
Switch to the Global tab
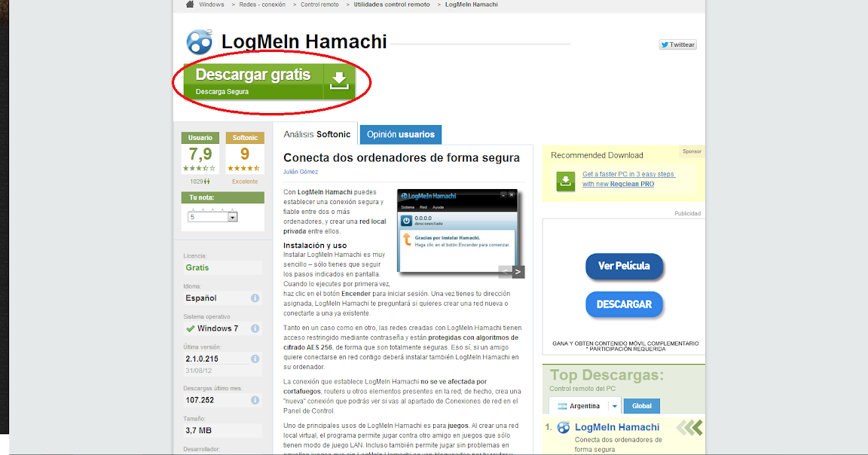coord(642,406)
